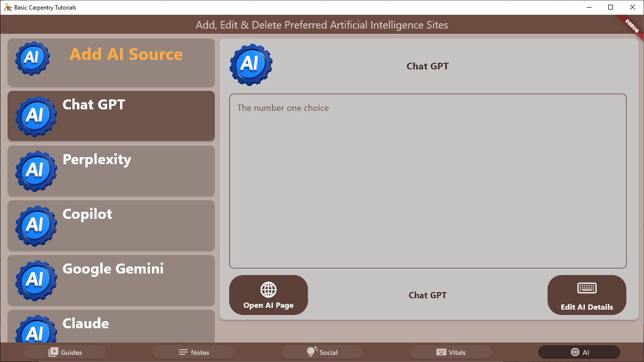
Task: Click the keyboard icon on Edit AI Details
Action: click(x=587, y=288)
